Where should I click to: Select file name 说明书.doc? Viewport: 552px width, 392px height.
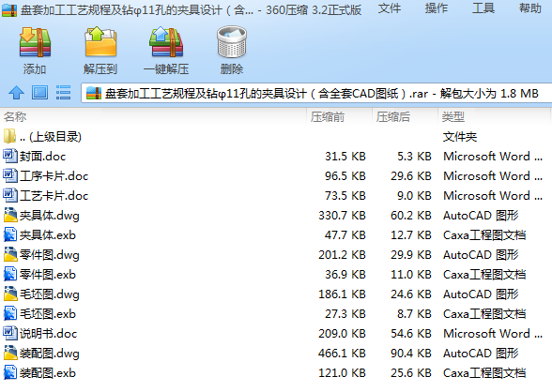[48, 333]
